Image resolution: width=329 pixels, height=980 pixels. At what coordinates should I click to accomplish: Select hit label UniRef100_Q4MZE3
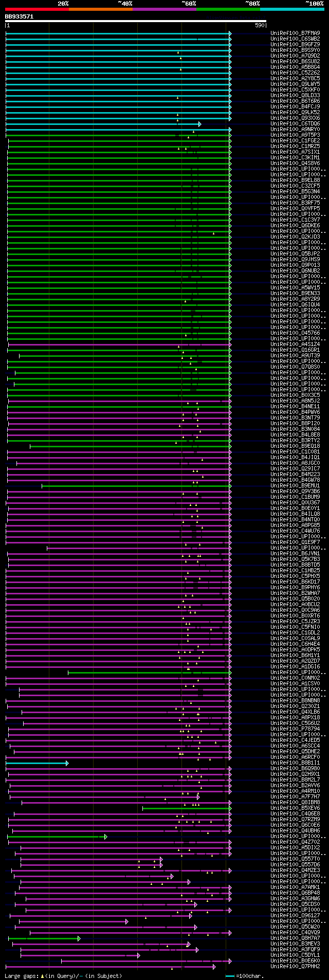(295, 870)
